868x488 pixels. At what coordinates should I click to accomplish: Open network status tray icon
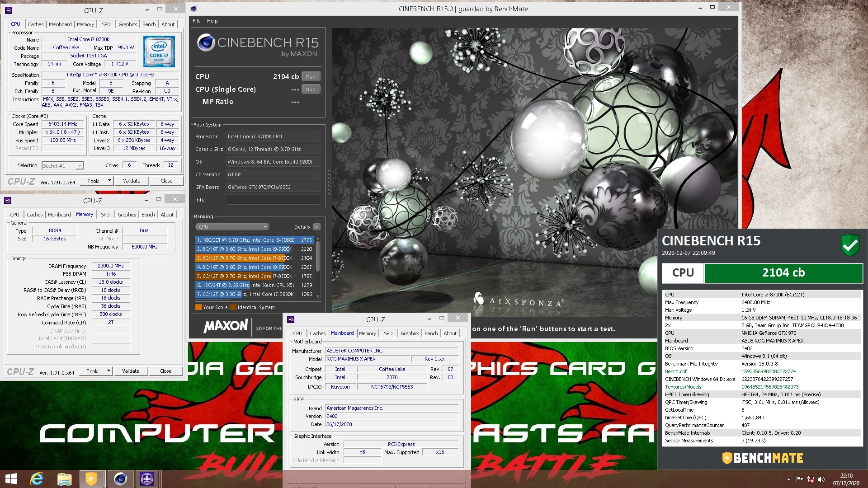tap(810, 479)
